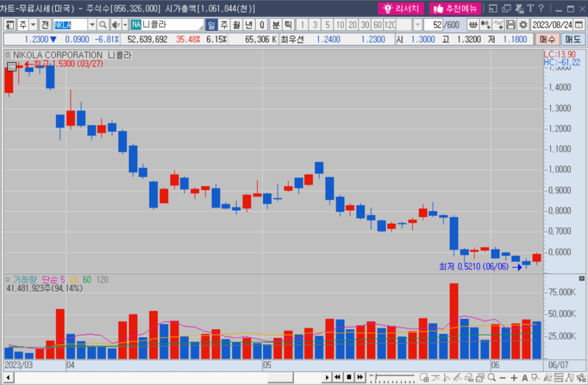Open the 리서치 research button
The width and height of the screenshot is (588, 385).
pyautogui.click(x=400, y=8)
